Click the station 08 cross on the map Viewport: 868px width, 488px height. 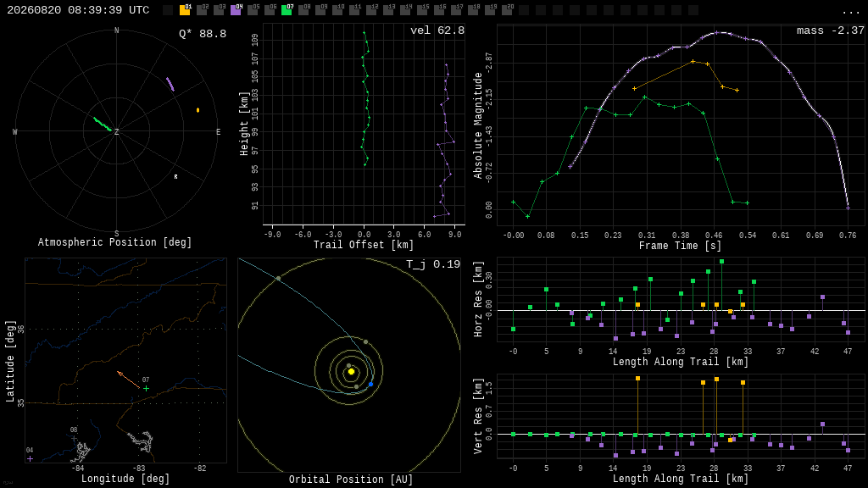click(x=75, y=438)
